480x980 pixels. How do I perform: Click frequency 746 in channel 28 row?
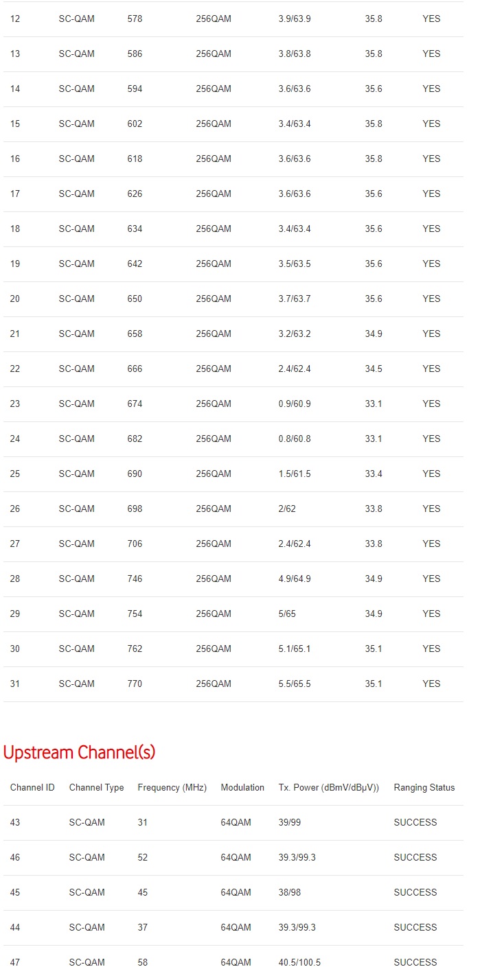click(135, 579)
